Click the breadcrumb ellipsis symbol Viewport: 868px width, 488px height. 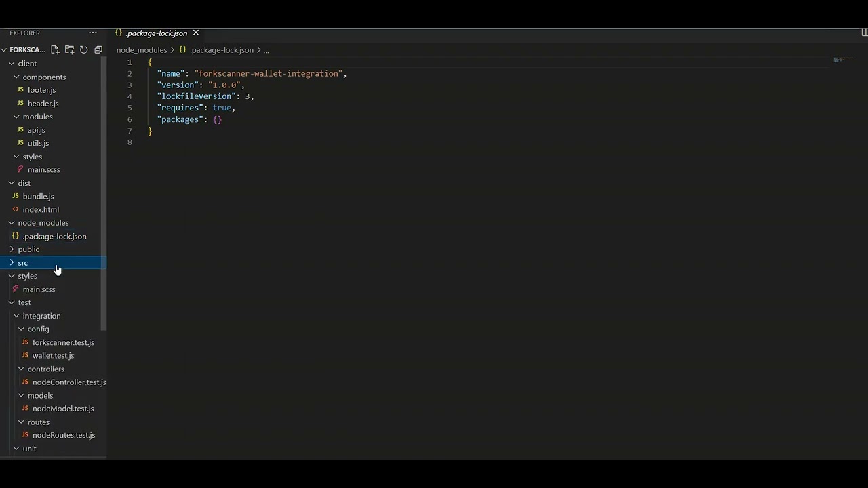tap(266, 50)
